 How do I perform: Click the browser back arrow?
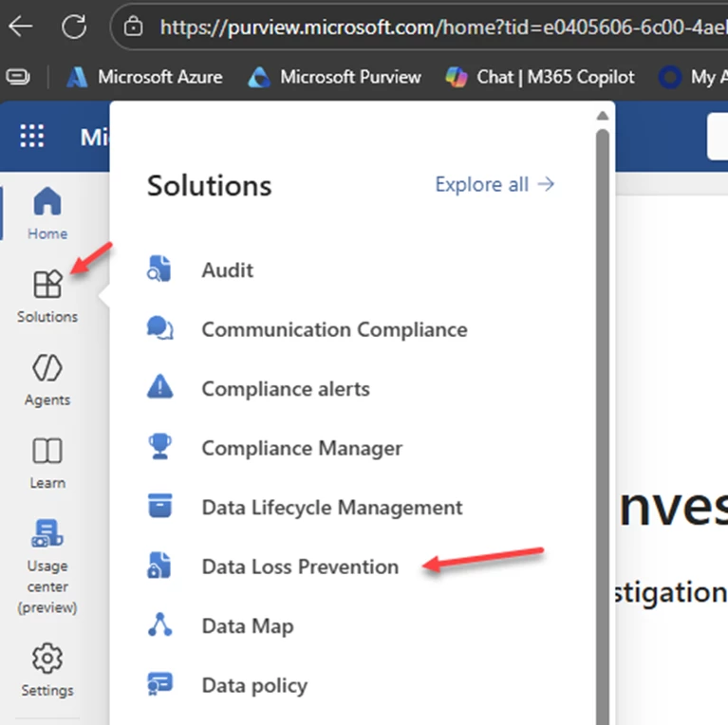coord(21,26)
